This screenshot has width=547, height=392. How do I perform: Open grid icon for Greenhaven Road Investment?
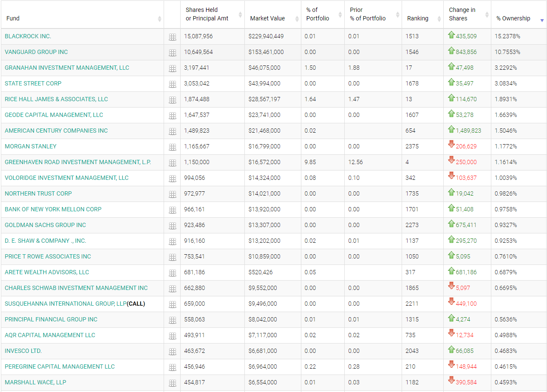coord(172,163)
